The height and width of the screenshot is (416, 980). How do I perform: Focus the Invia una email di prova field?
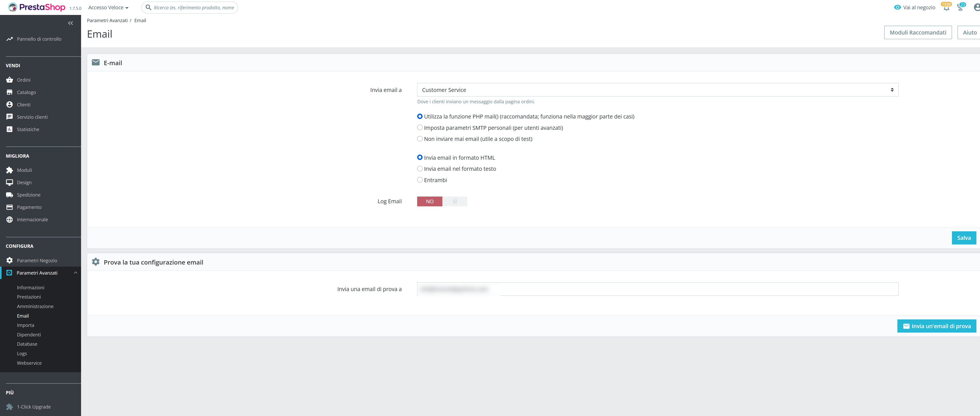point(657,289)
